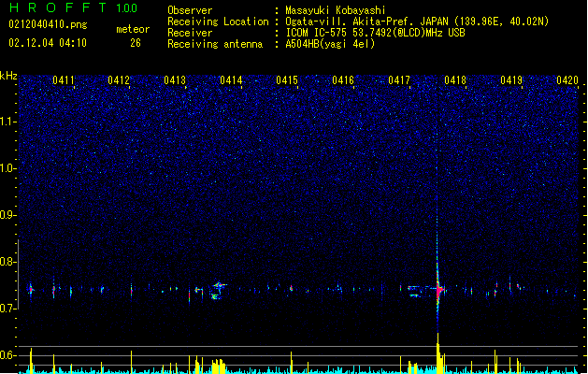Click the 1.1 kHz axis label
This screenshot has height=374, width=588.
(x=7, y=122)
